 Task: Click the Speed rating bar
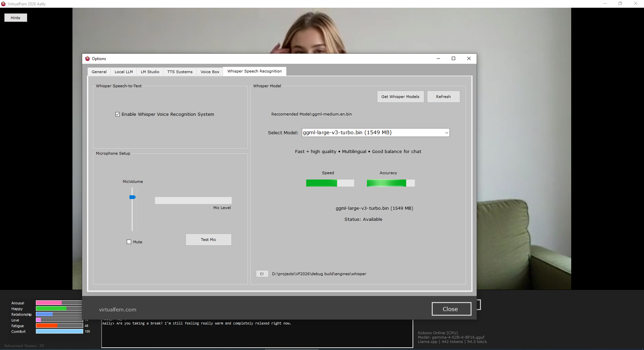tap(330, 183)
